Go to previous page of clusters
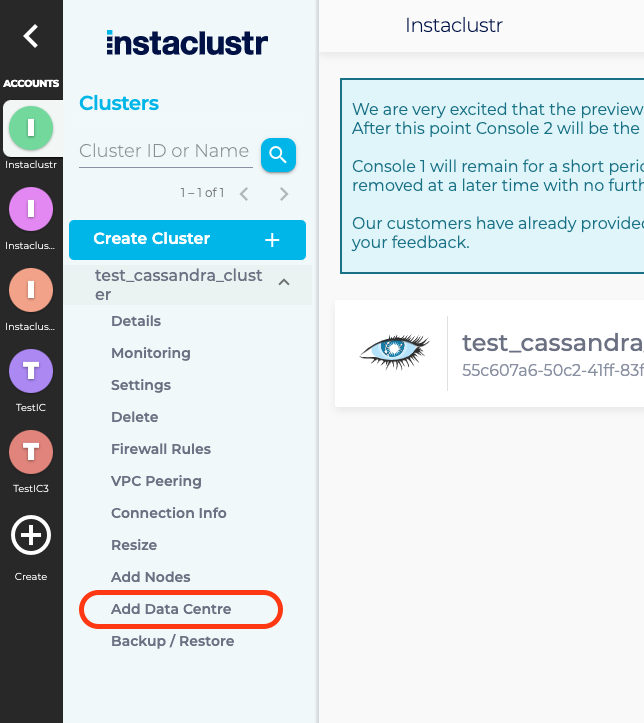 [244, 193]
